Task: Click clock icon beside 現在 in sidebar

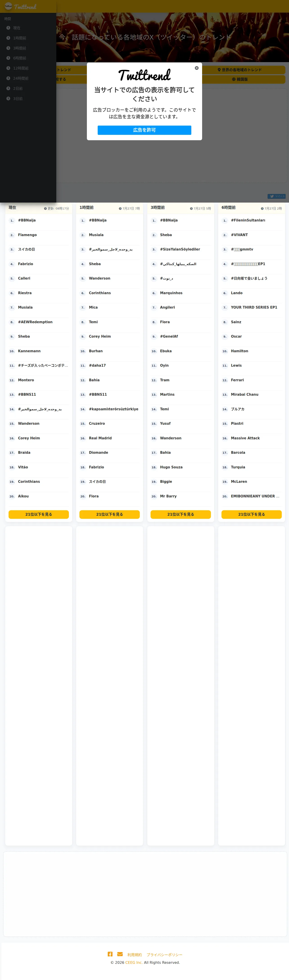Action: coord(8,28)
